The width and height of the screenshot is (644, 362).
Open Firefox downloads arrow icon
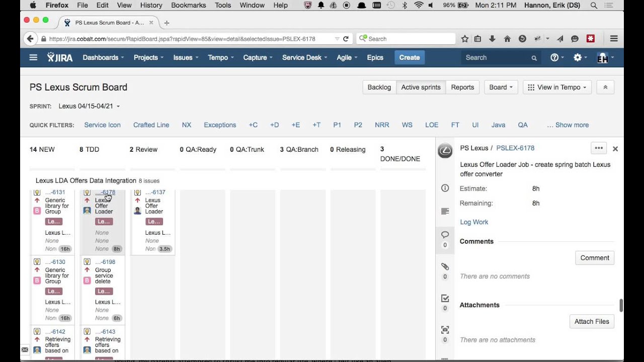(492, 39)
